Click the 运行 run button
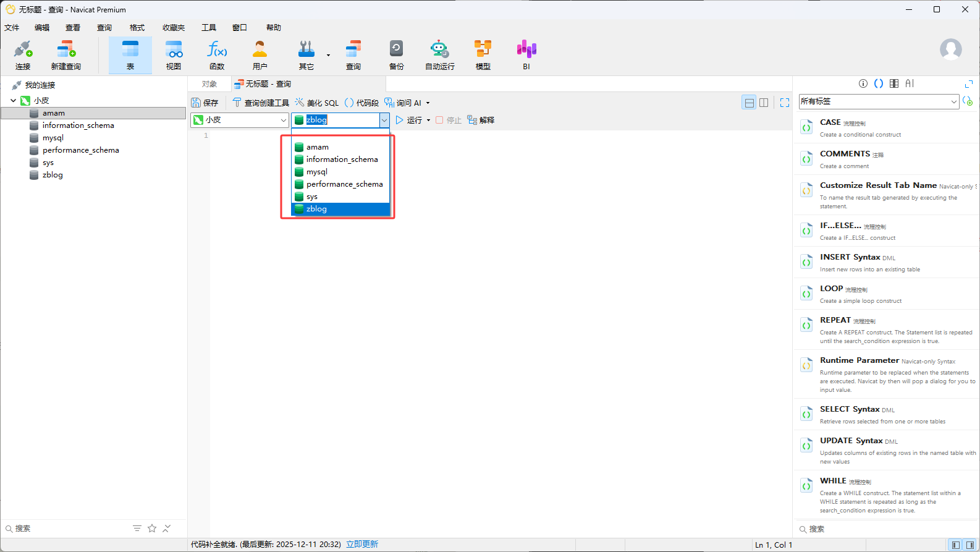Image resolution: width=980 pixels, height=552 pixels. [x=408, y=120]
